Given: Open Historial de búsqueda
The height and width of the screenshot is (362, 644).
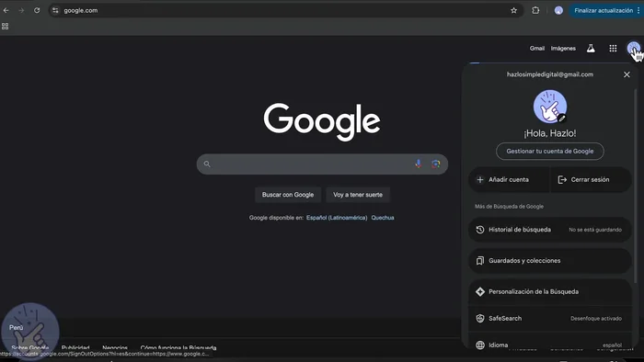Looking at the screenshot, I should click(x=549, y=230).
